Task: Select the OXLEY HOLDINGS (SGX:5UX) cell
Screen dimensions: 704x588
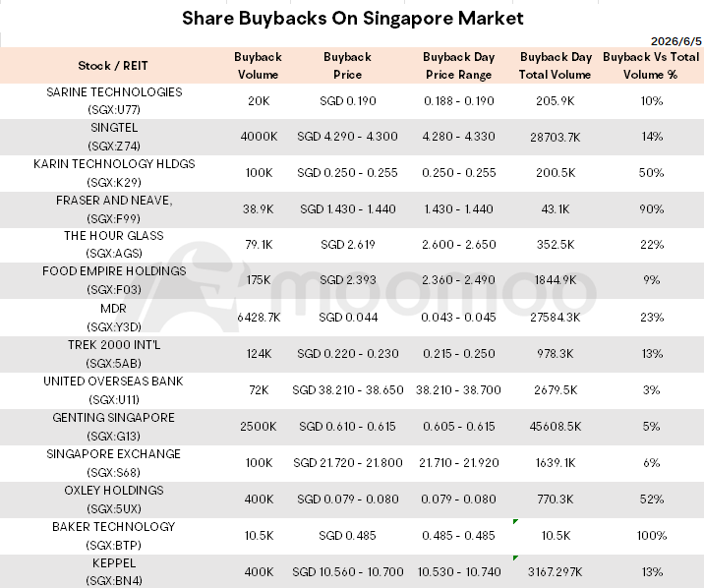Action: 114,500
